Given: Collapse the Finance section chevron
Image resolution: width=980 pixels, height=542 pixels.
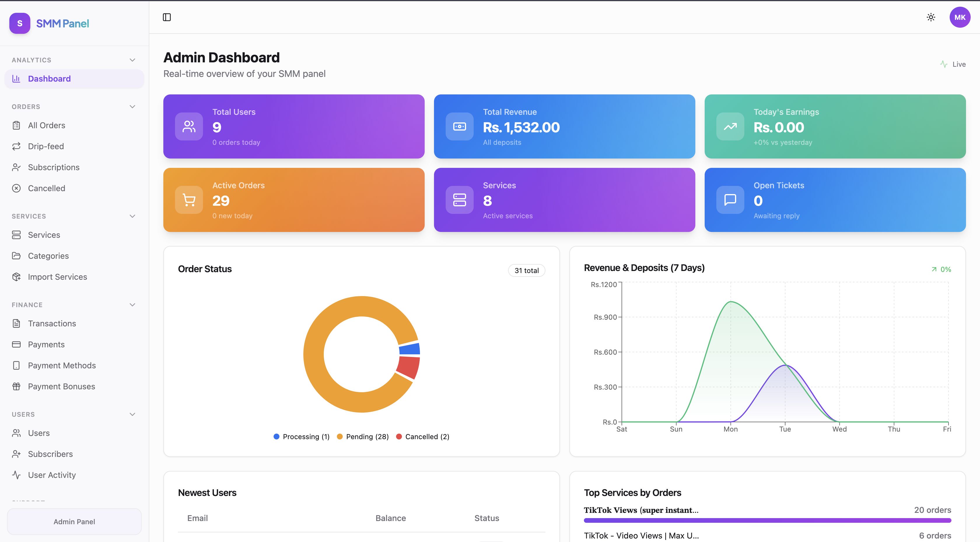Looking at the screenshot, I should tap(132, 305).
